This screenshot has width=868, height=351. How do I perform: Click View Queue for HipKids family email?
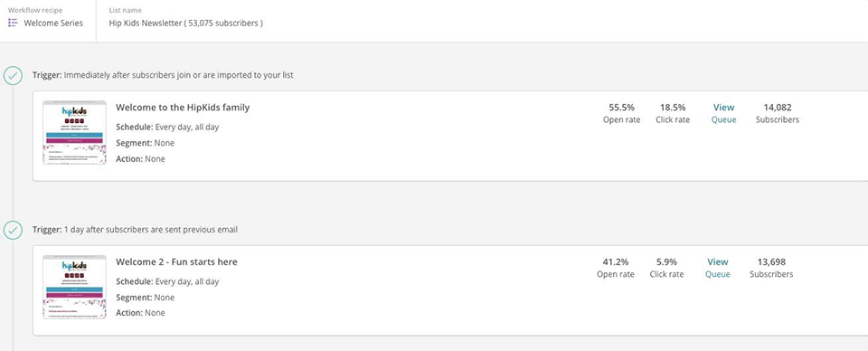click(x=723, y=113)
